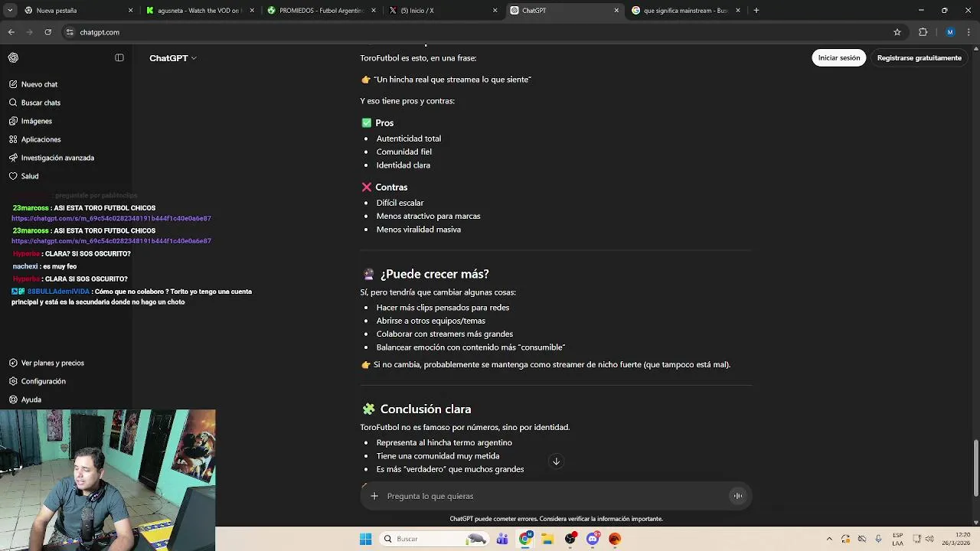This screenshot has height=551, width=980.
Task: Start a Nuevo chat
Action: point(39,84)
